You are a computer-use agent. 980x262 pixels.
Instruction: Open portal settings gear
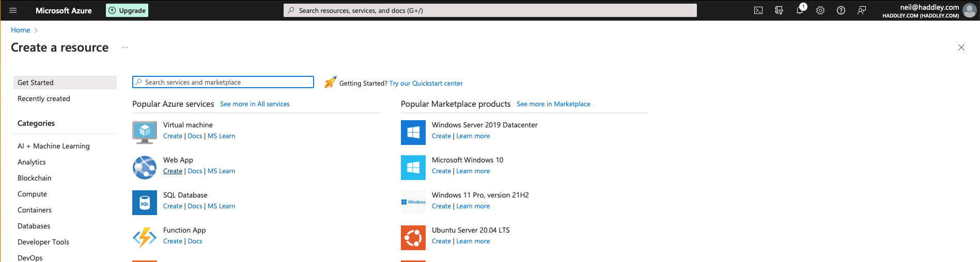click(820, 10)
